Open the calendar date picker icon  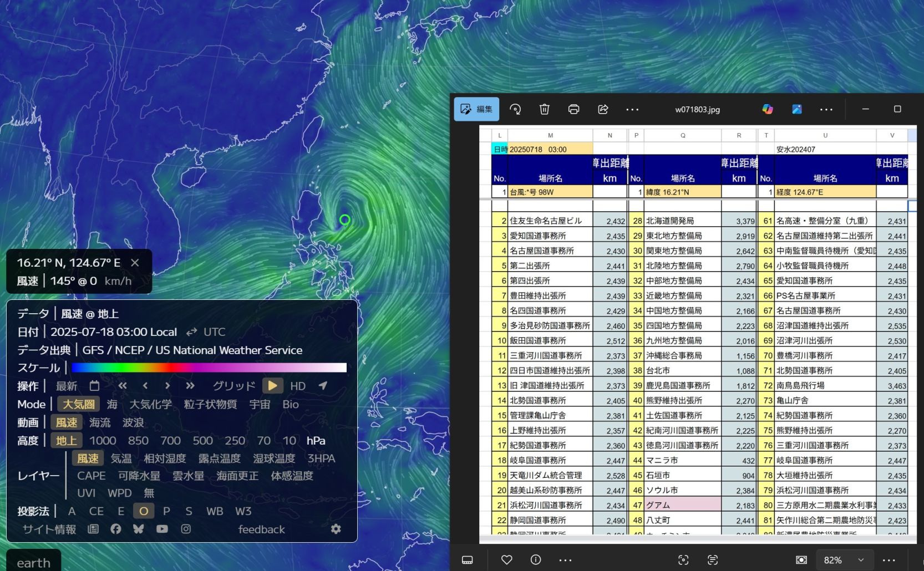coord(94,385)
